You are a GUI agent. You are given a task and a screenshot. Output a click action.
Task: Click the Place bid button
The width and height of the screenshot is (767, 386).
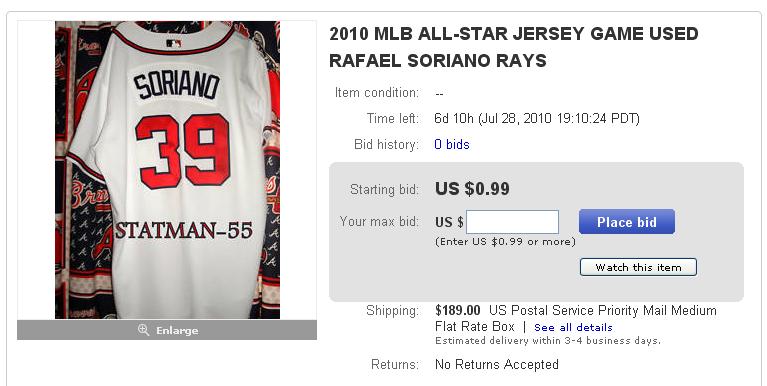click(x=627, y=222)
